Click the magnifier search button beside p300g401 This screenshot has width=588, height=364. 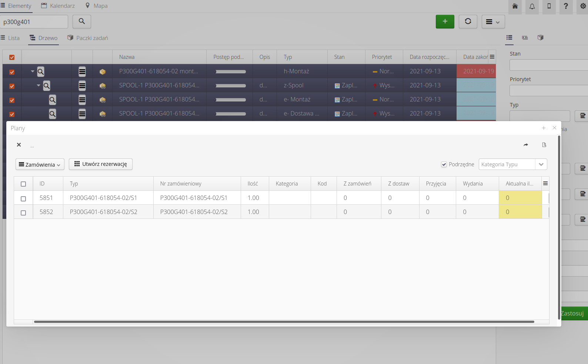tap(82, 21)
